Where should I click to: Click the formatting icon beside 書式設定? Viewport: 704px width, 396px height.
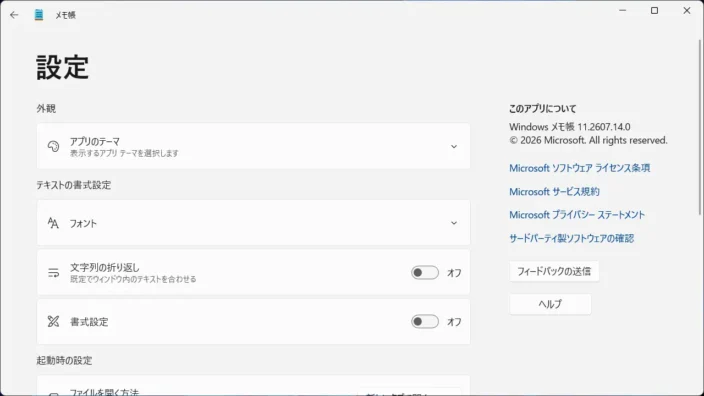click(x=53, y=321)
